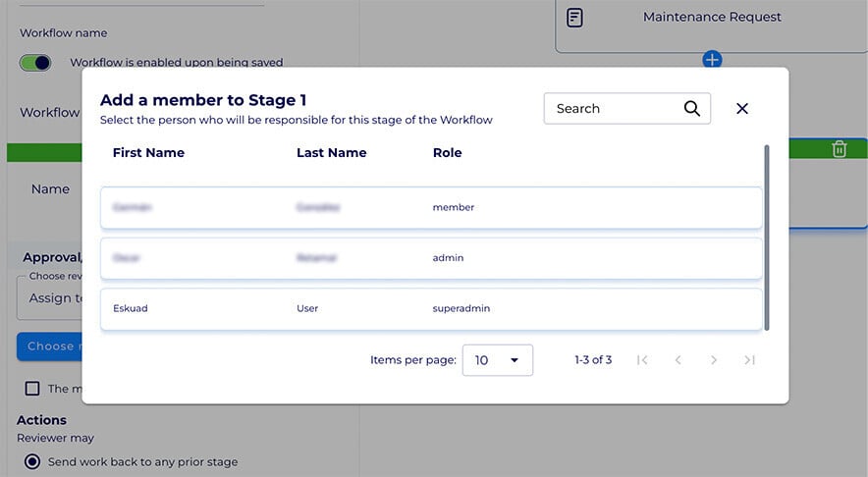
Task: Go to the first page of members
Action: coord(642,360)
